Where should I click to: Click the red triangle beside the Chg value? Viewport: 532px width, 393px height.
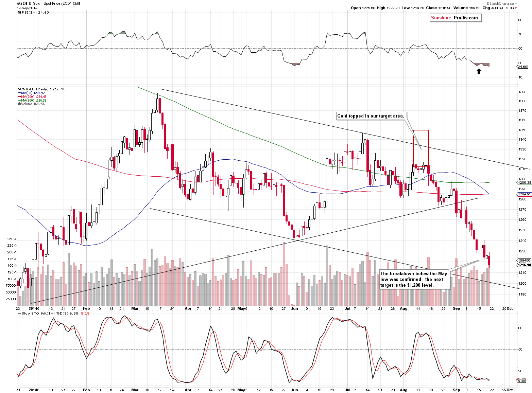pos(516,8)
